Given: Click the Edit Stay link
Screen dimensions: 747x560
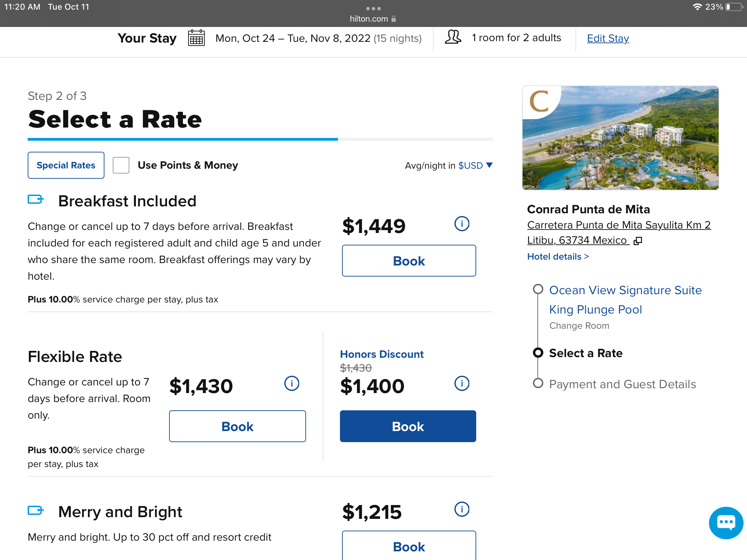Looking at the screenshot, I should pos(608,38).
